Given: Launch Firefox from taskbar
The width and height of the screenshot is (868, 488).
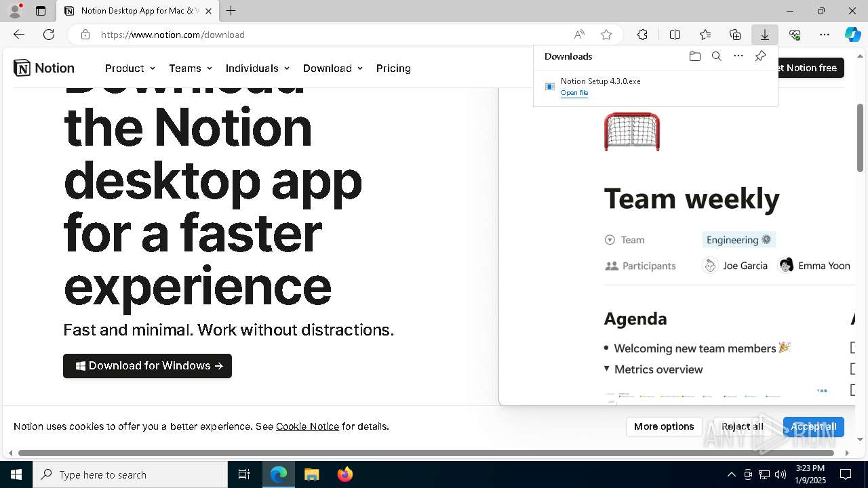Looking at the screenshot, I should click(x=344, y=474).
